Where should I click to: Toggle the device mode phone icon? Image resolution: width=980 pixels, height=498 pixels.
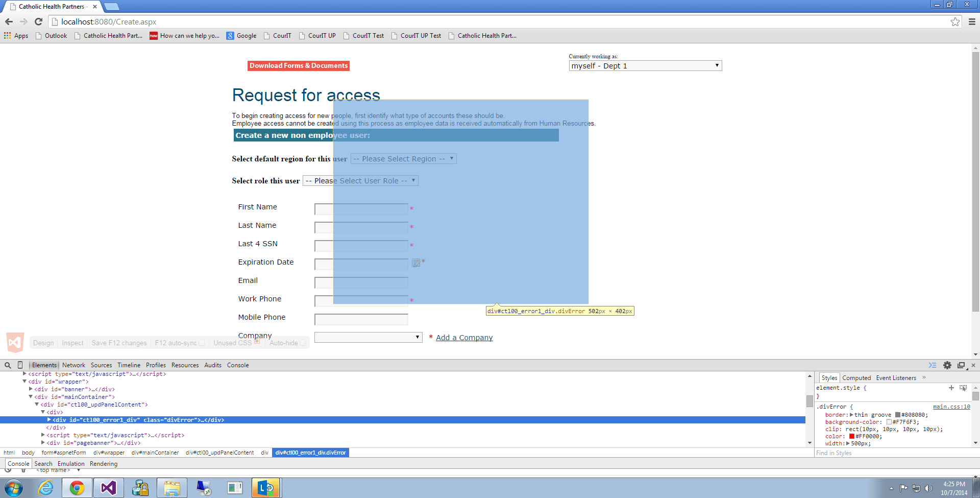pyautogui.click(x=20, y=365)
